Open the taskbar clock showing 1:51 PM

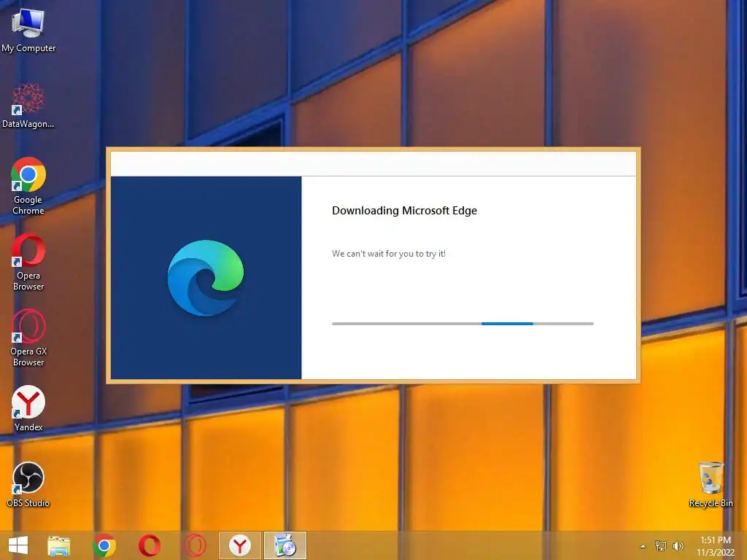click(x=716, y=545)
